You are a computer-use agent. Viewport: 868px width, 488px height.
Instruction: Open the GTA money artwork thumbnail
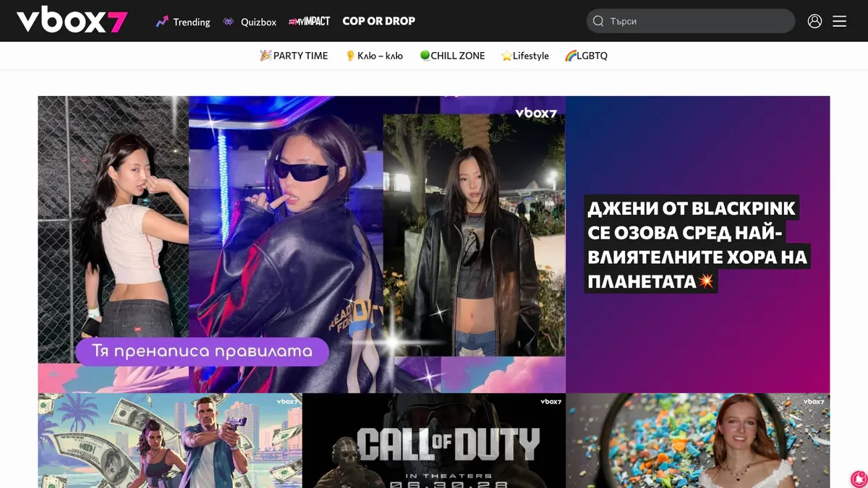(170, 440)
